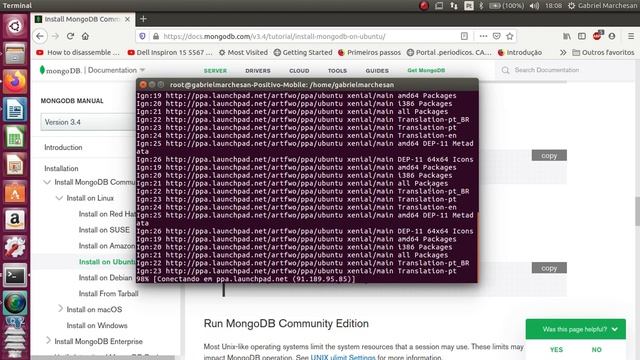The height and width of the screenshot is (360, 640).
Task: Open Primeiros passos bookmark
Action: pyautogui.click(x=369, y=52)
